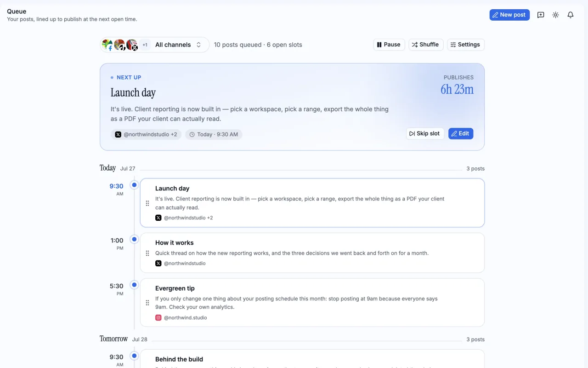
Task: Open the notifications bell
Action: 571,15
